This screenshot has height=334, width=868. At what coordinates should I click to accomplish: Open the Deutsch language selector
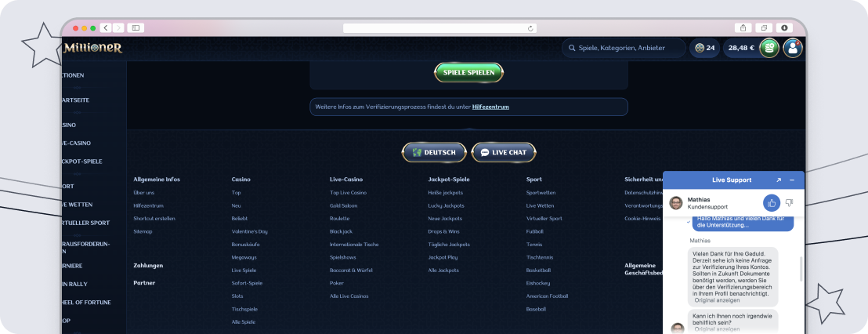[434, 152]
